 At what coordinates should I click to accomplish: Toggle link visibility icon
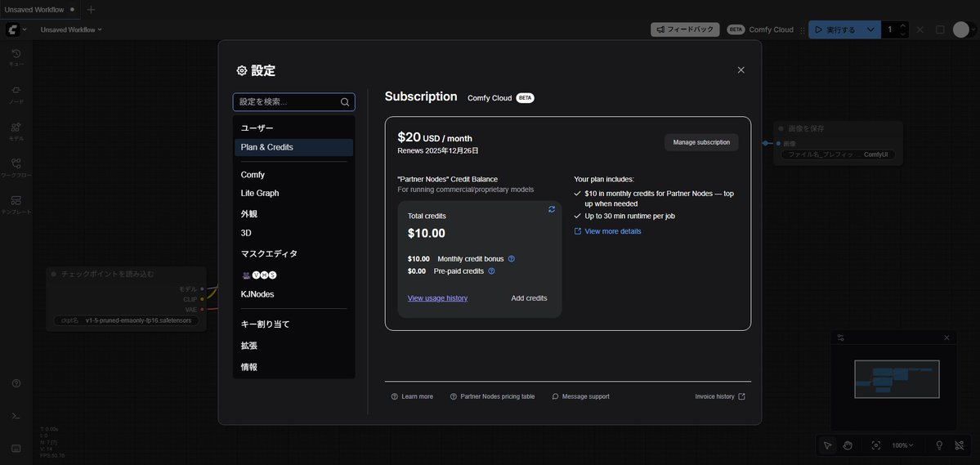960,445
